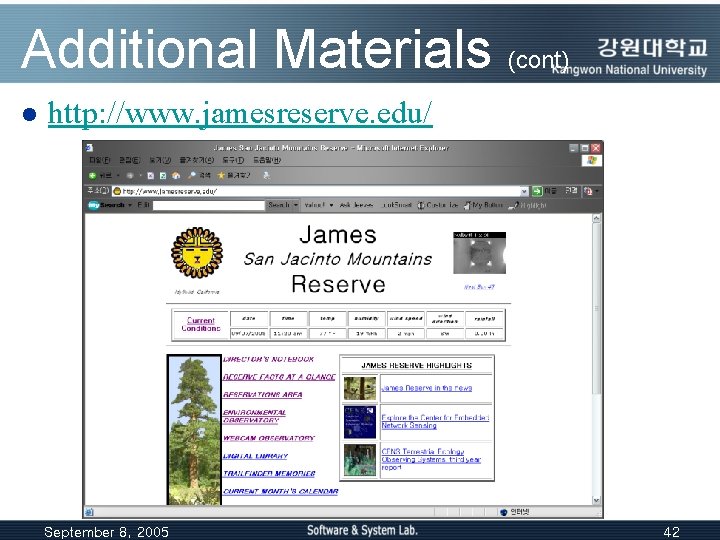This screenshot has height=540, width=720.
Task: Expand the Search button dropdown arrow
Action: (x=296, y=205)
